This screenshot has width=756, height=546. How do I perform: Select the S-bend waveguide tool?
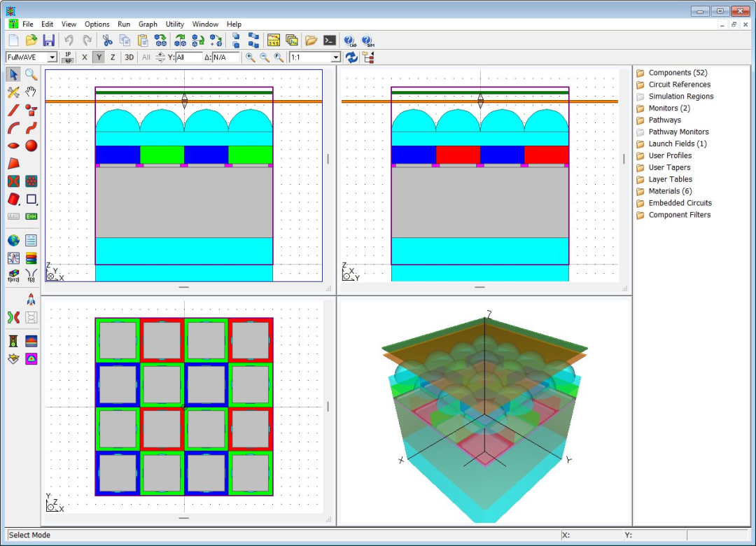coord(31,128)
